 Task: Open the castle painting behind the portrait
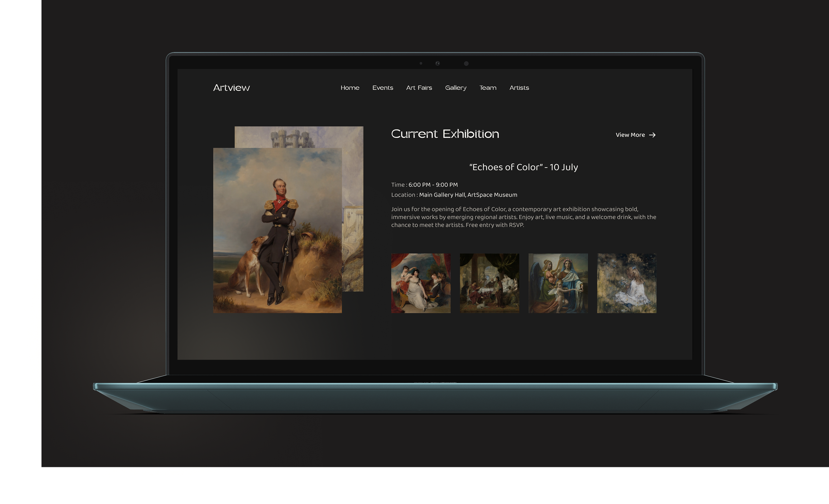click(x=353, y=209)
